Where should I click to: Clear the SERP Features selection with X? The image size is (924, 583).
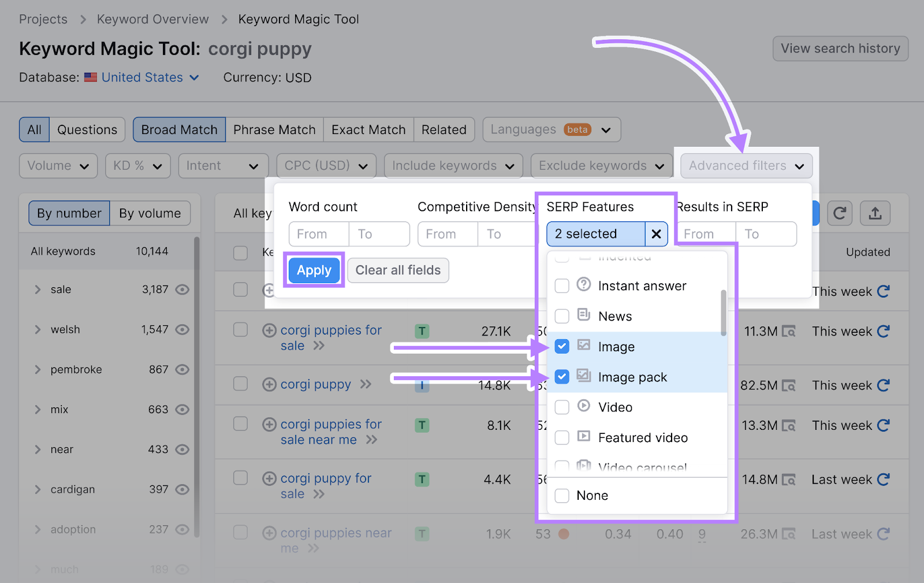656,234
